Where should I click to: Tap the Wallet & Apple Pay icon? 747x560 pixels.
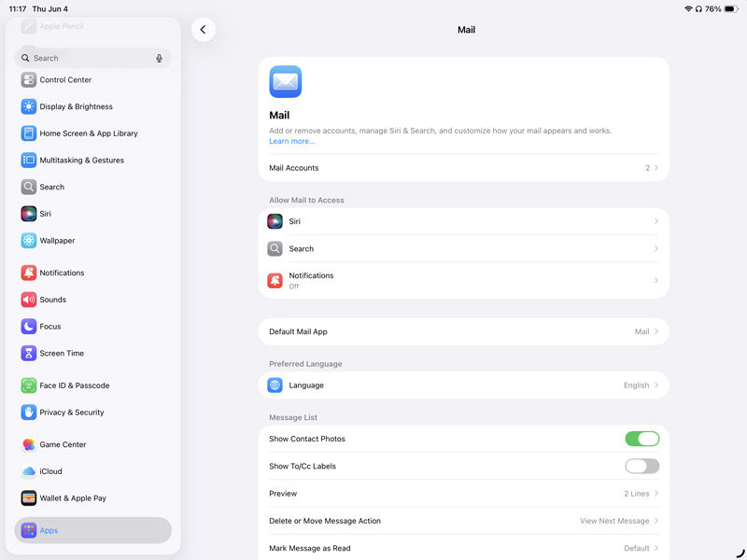29,498
